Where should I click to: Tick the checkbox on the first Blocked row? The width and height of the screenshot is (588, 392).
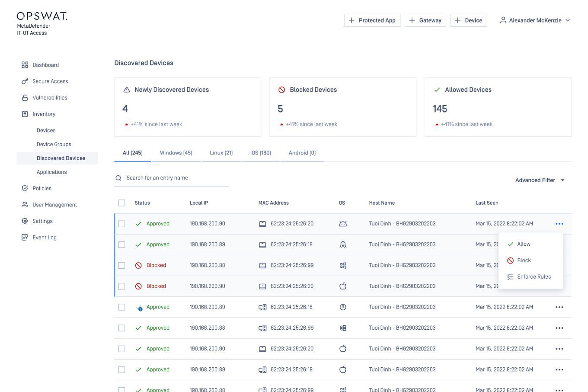click(x=121, y=265)
